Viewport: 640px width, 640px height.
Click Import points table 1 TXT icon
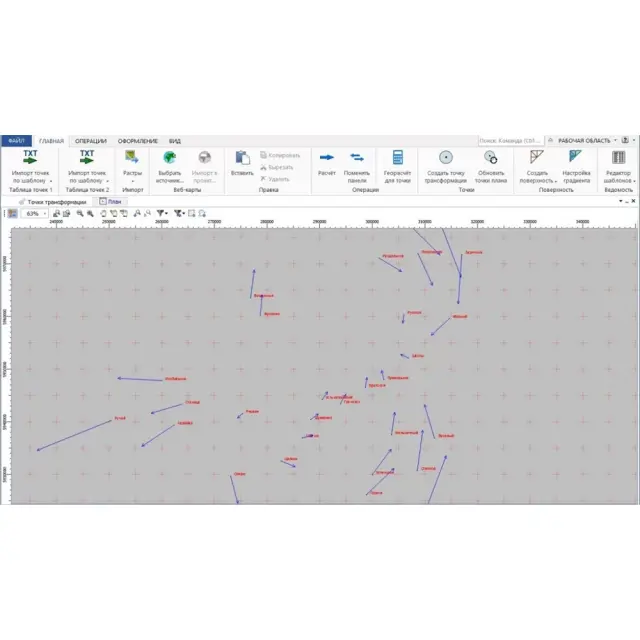(x=30, y=158)
